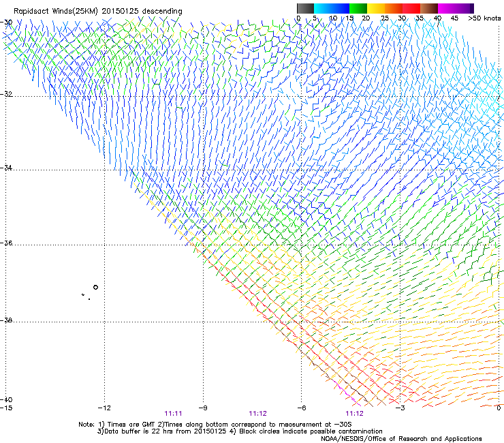Click the '11:12' time label between -6 and -3
The image size is (504, 443).
tap(355, 414)
